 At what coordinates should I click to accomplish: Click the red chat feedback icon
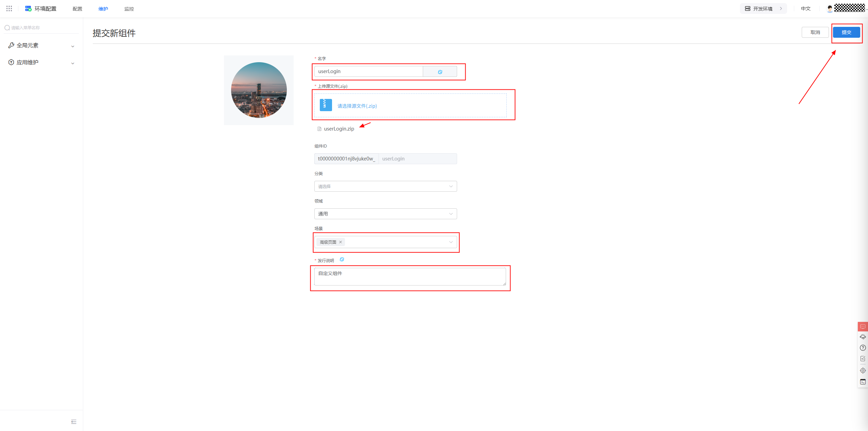pyautogui.click(x=863, y=326)
